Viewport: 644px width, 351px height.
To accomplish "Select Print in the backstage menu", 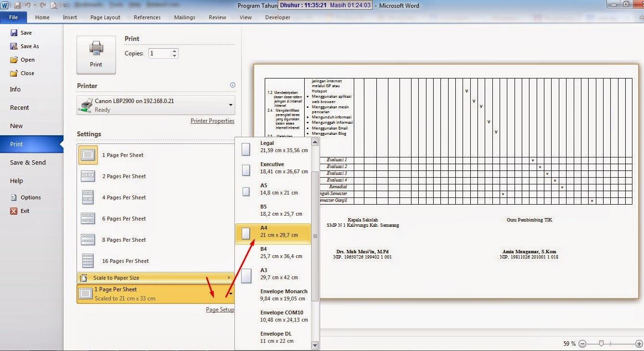I will click(31, 144).
